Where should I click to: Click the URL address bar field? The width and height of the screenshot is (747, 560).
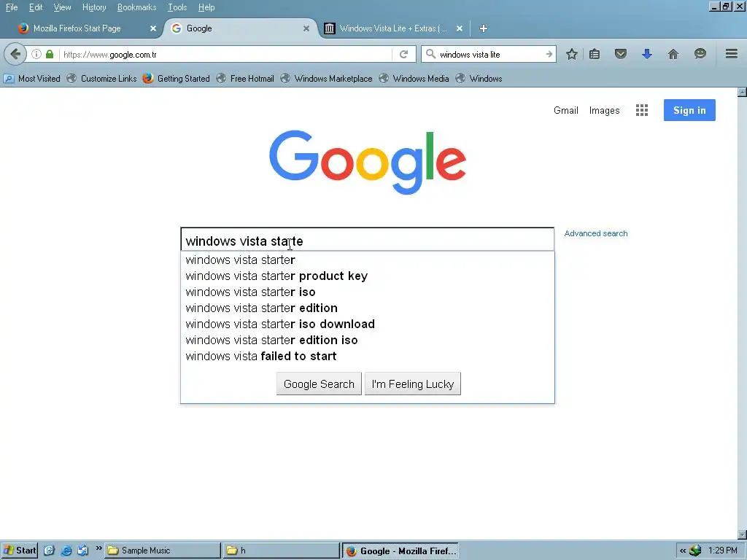click(226, 54)
